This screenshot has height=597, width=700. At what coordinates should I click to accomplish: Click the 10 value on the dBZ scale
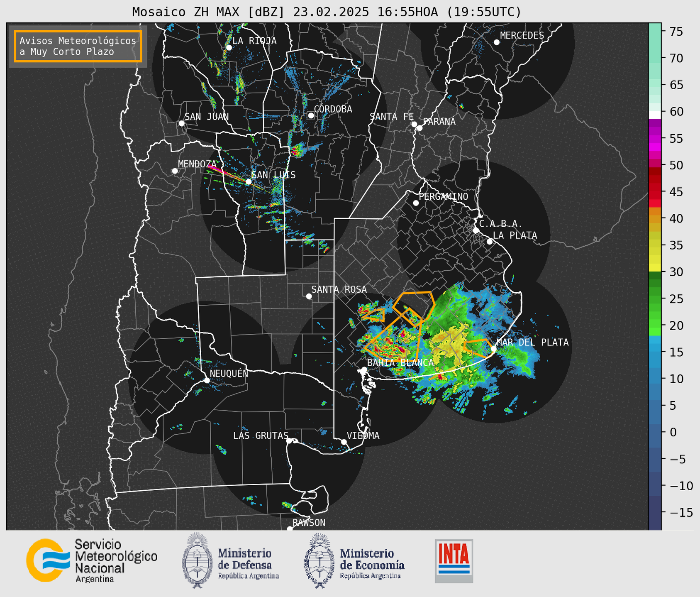676,379
